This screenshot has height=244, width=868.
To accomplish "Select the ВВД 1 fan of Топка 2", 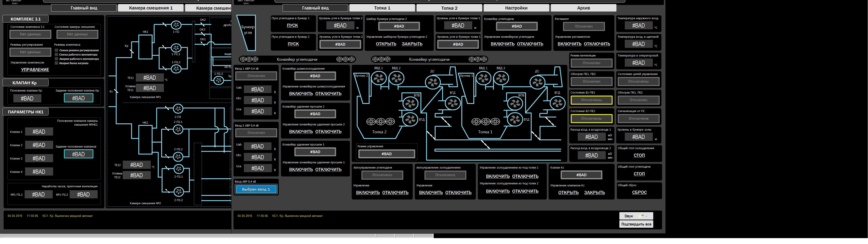I will click(379, 79).
